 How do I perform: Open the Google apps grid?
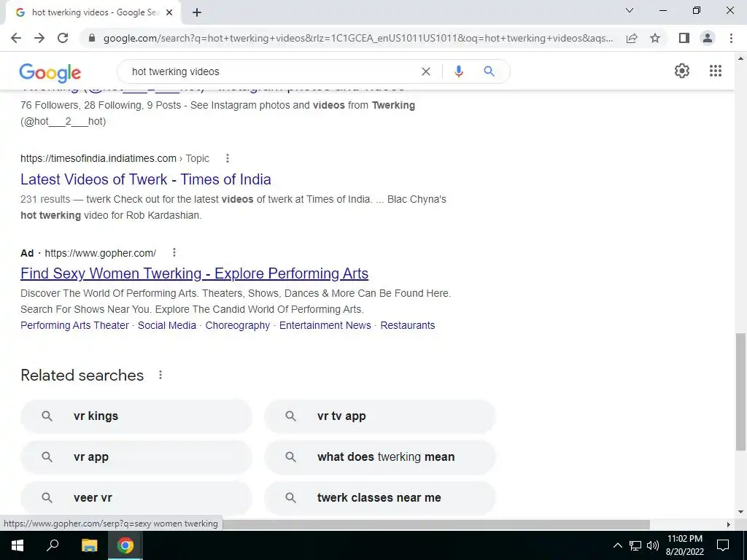pos(716,71)
